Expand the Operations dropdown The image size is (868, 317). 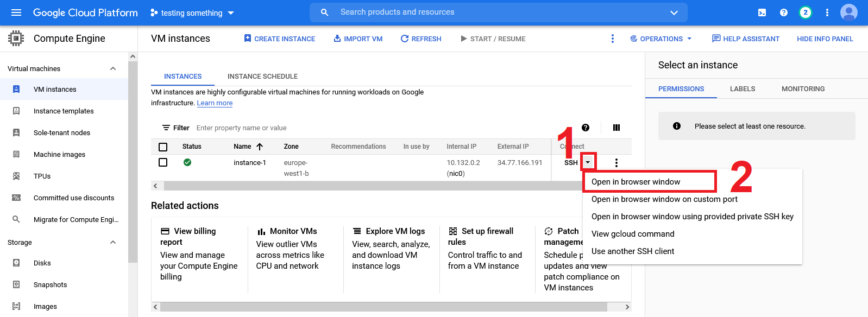(661, 39)
